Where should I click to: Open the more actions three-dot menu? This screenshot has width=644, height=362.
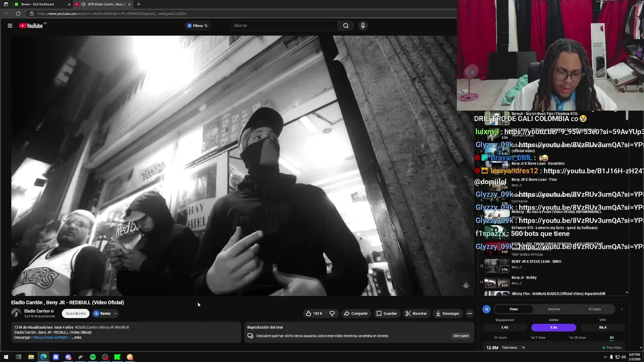point(469,313)
